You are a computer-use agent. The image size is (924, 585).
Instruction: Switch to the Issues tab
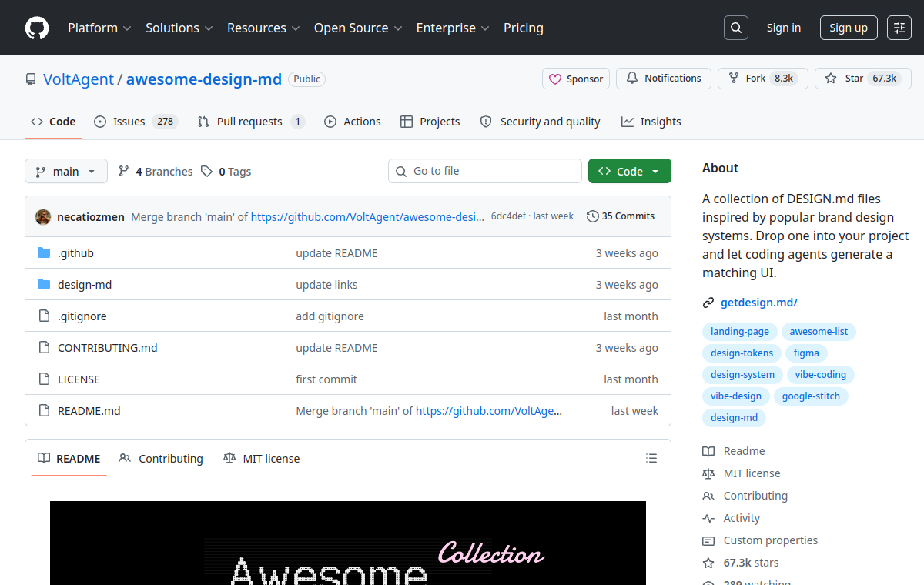136,122
